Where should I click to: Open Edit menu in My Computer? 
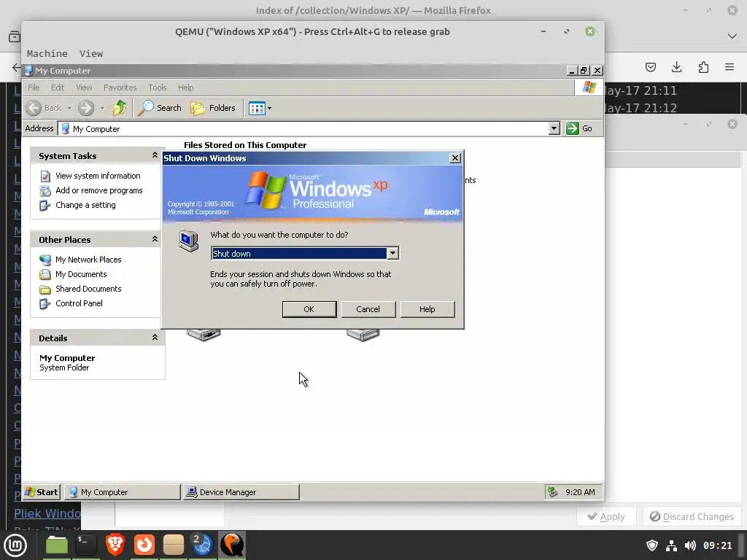pyautogui.click(x=58, y=87)
